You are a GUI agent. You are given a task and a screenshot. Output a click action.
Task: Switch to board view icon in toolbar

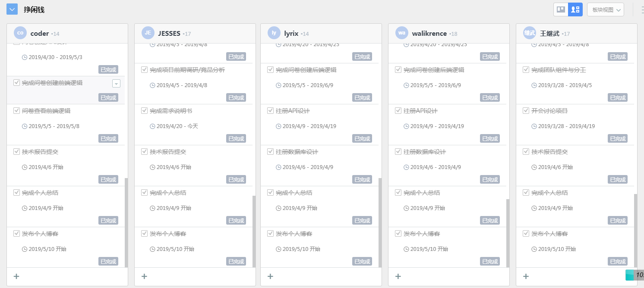[561, 9]
